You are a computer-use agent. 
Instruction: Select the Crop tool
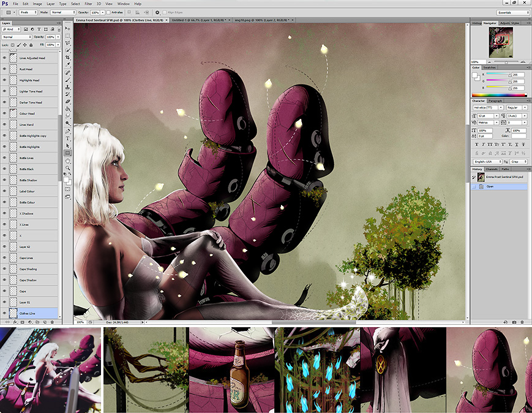tap(67, 58)
